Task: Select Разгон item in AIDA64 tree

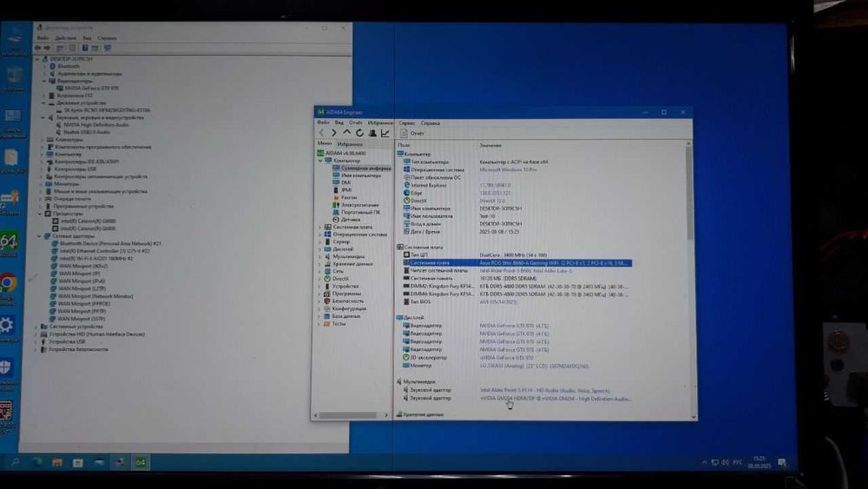Action: (x=345, y=197)
